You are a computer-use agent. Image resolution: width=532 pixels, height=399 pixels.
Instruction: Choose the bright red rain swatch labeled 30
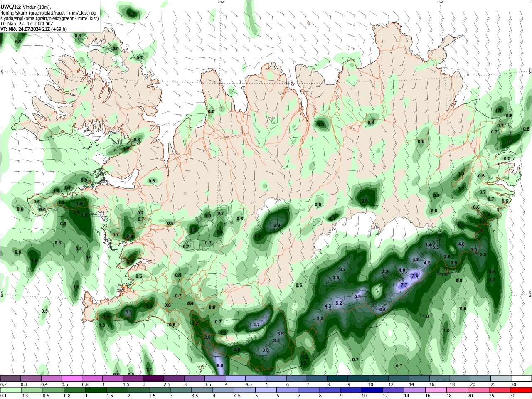(x=521, y=390)
